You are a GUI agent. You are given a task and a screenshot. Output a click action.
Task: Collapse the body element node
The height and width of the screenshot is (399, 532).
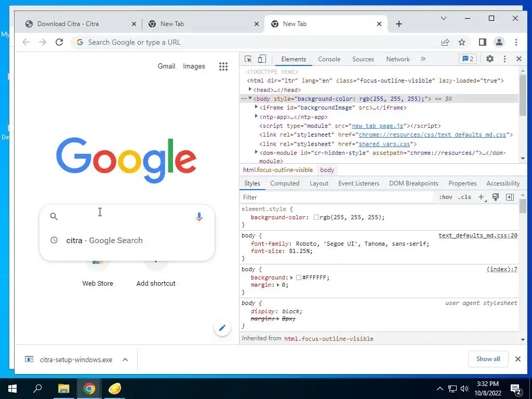click(250, 98)
